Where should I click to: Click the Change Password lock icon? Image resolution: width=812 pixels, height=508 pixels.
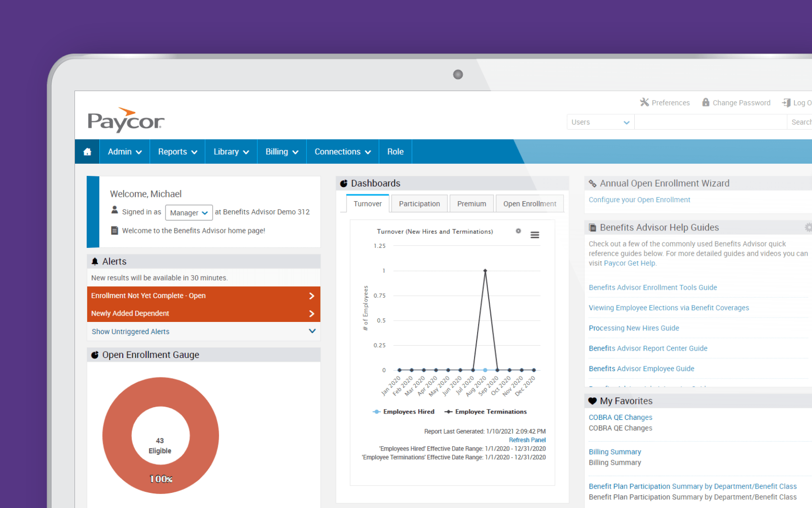[x=705, y=102]
